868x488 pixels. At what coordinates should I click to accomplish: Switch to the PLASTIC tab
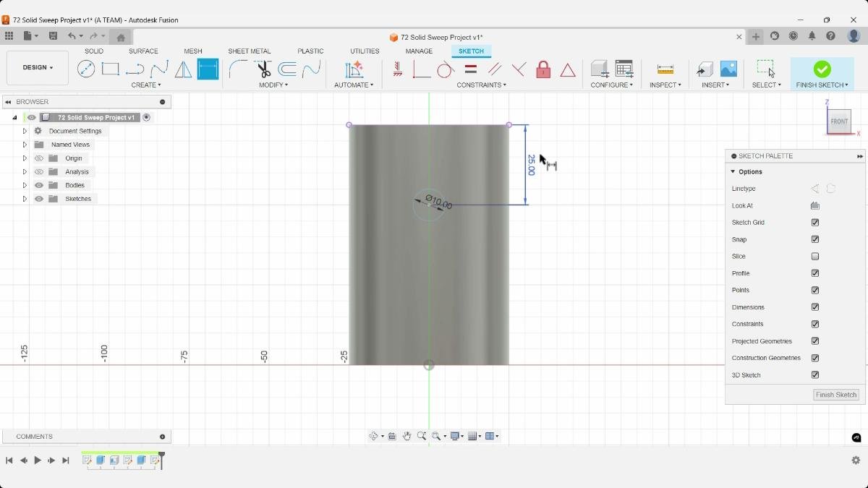pyautogui.click(x=311, y=51)
